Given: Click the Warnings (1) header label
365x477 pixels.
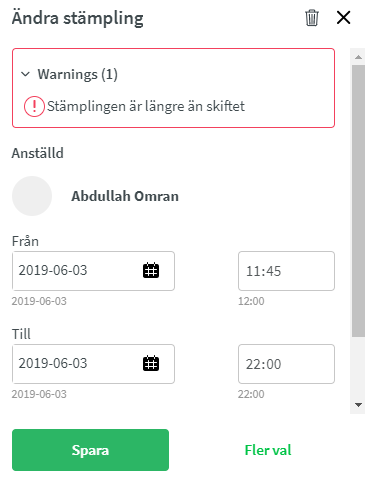Looking at the screenshot, I should pyautogui.click(x=78, y=74).
